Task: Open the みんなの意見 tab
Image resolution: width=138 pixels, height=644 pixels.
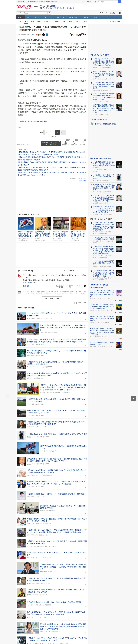Action: [x=73, y=17]
